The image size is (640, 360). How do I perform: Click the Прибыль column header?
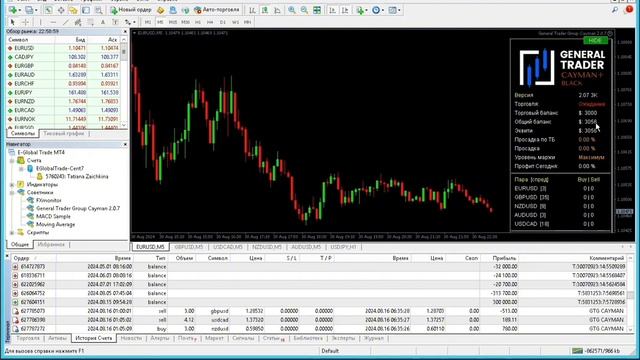(x=499, y=258)
